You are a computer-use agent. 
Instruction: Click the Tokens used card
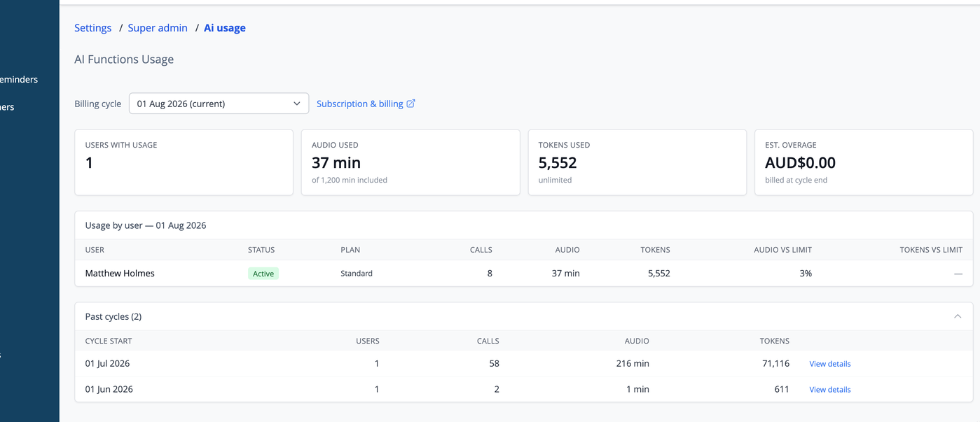click(637, 162)
